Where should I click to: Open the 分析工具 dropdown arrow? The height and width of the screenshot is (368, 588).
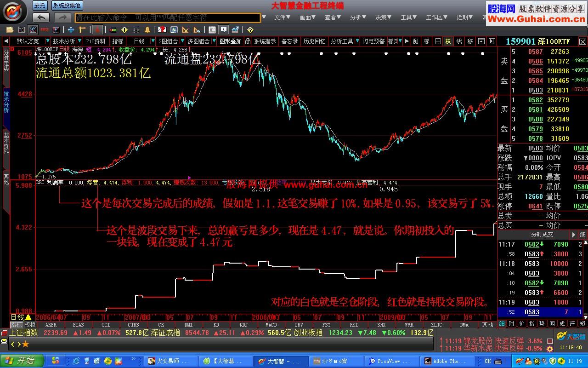point(357,41)
